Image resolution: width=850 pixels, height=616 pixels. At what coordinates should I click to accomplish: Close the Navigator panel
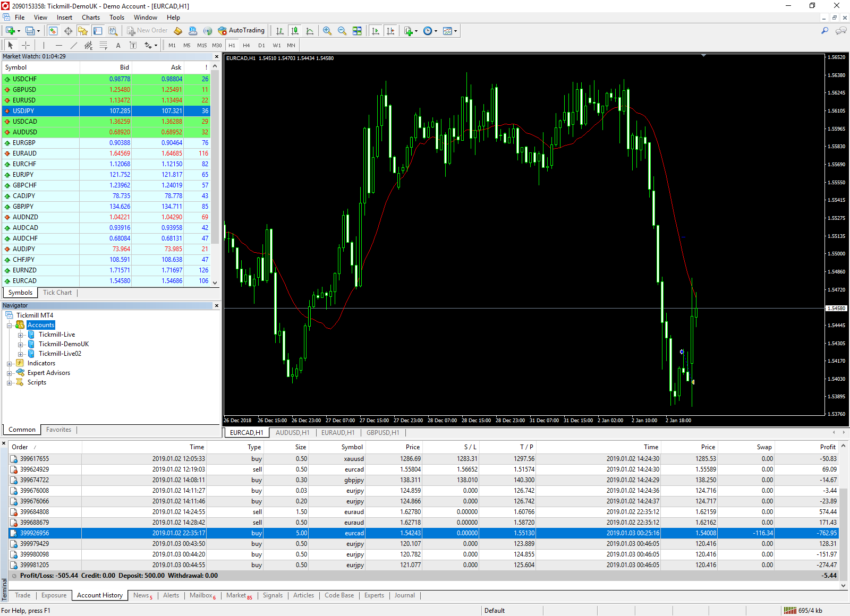coord(217,305)
